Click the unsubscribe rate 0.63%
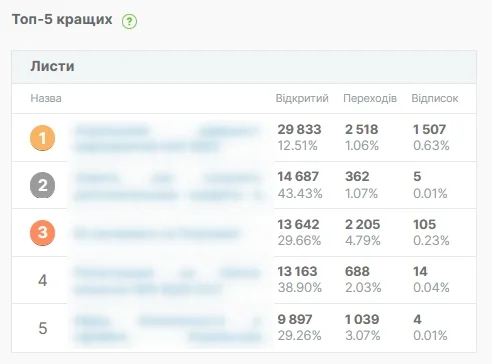The height and width of the screenshot is (364, 492). point(431,145)
